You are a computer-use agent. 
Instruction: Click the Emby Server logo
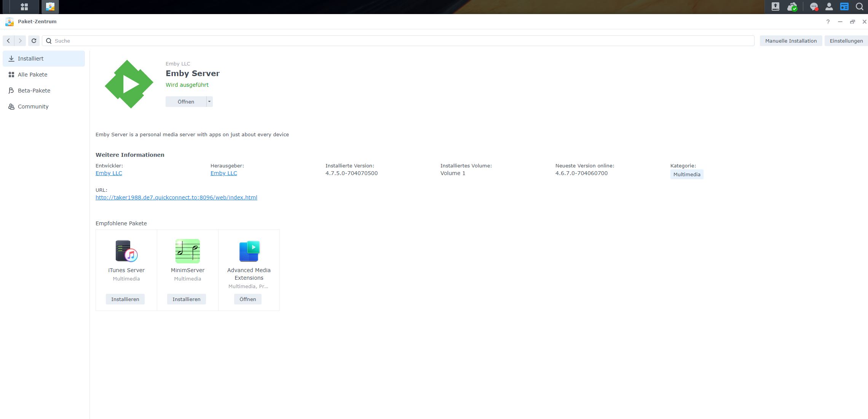(x=129, y=84)
